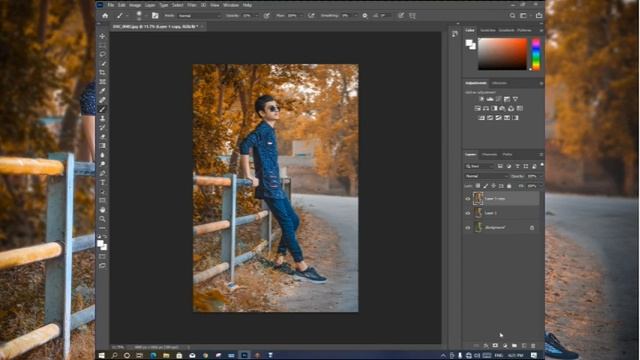This screenshot has height=360, width=640.
Task: Click the Share icon at top right
Action: point(539,16)
